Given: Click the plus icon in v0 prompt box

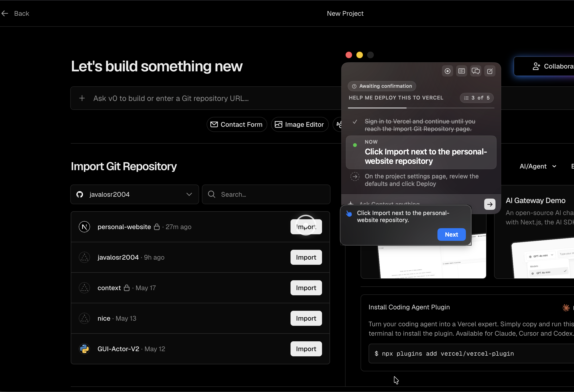Looking at the screenshot, I should pyautogui.click(x=82, y=98).
